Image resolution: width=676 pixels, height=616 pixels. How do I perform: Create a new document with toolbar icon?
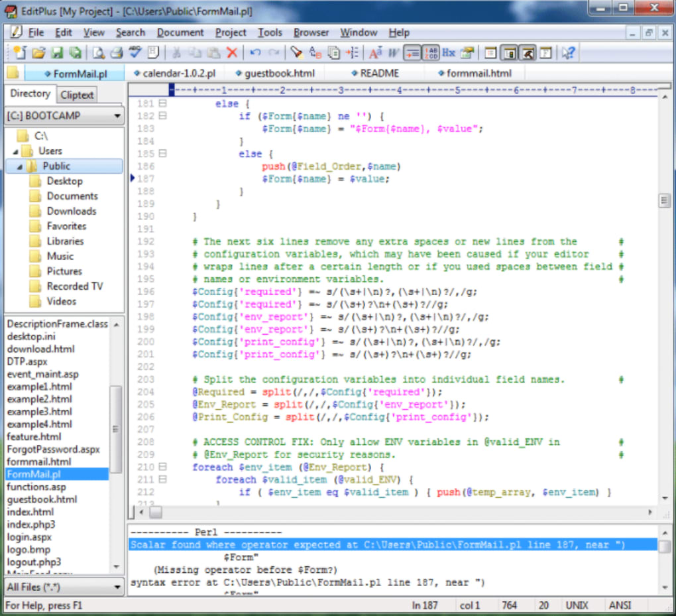click(x=19, y=52)
